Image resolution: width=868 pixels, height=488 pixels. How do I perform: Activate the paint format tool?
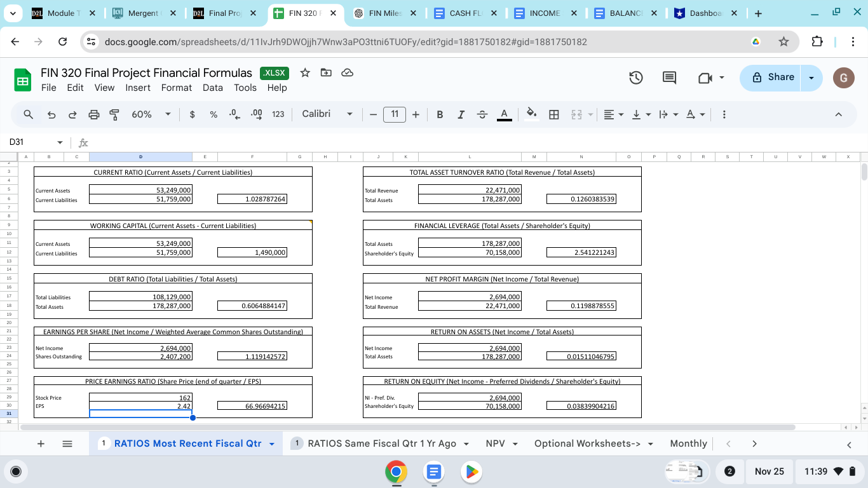coord(114,114)
